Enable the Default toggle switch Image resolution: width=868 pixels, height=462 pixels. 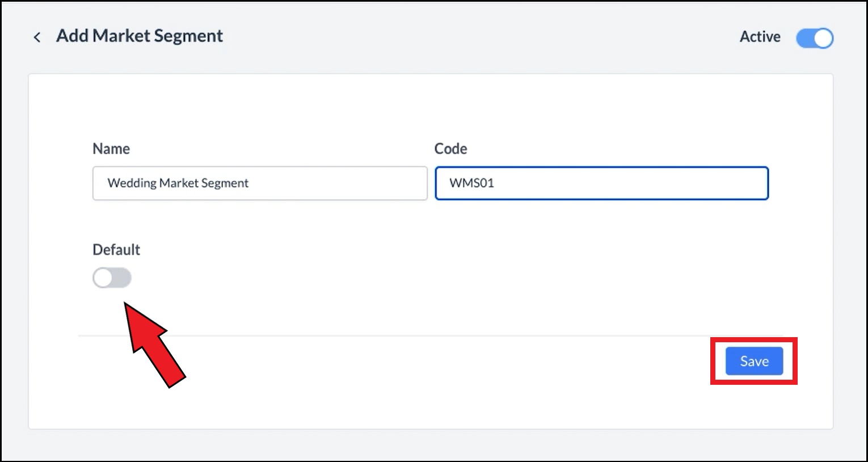(x=112, y=278)
